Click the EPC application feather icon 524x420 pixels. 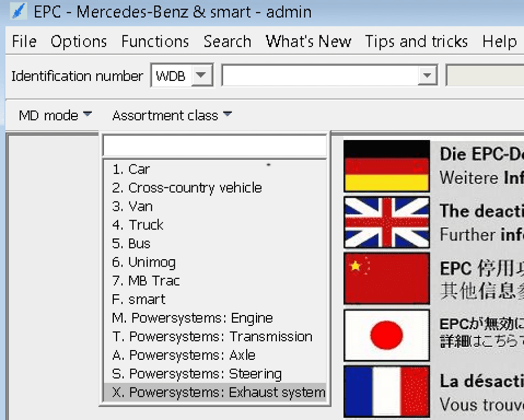(19, 12)
